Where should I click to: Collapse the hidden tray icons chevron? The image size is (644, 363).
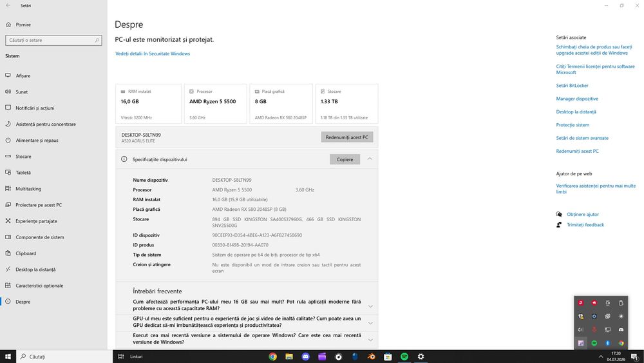click(600, 357)
